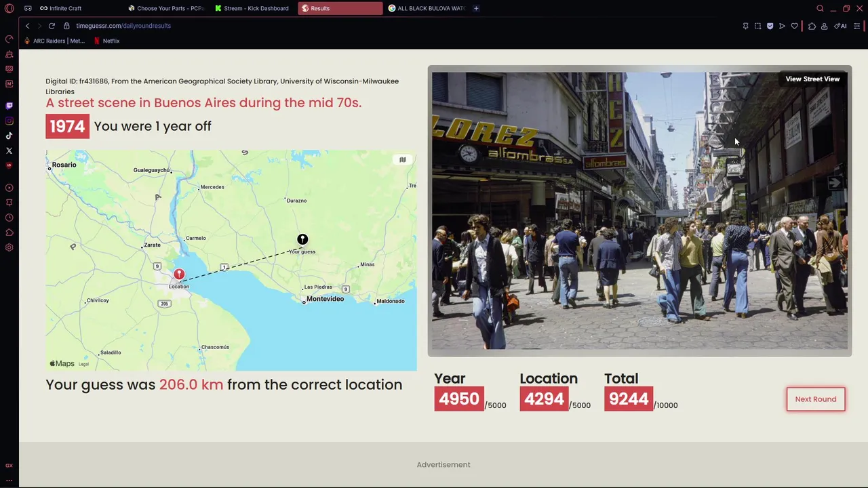Screen dimensions: 868x488
Task: Click the red 1974 year badge
Action: [x=67, y=126]
